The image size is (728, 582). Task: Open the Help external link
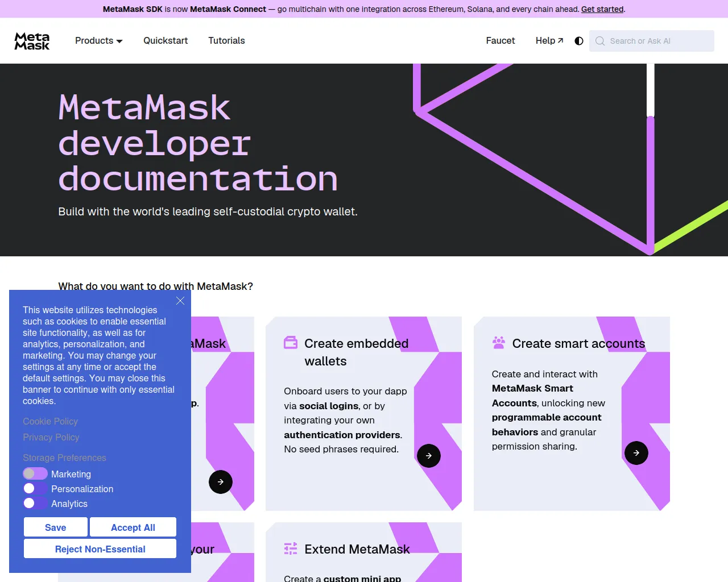[549, 41]
